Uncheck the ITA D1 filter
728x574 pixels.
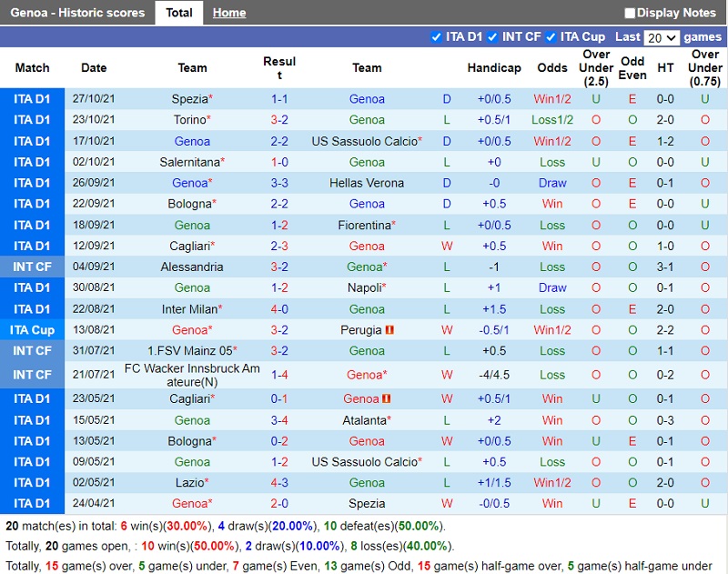pyautogui.click(x=436, y=36)
